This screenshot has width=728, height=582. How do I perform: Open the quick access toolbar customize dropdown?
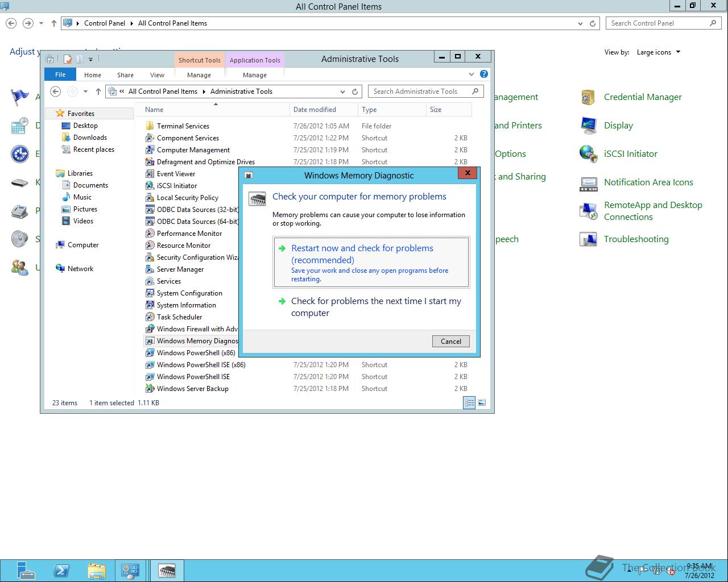click(x=90, y=59)
